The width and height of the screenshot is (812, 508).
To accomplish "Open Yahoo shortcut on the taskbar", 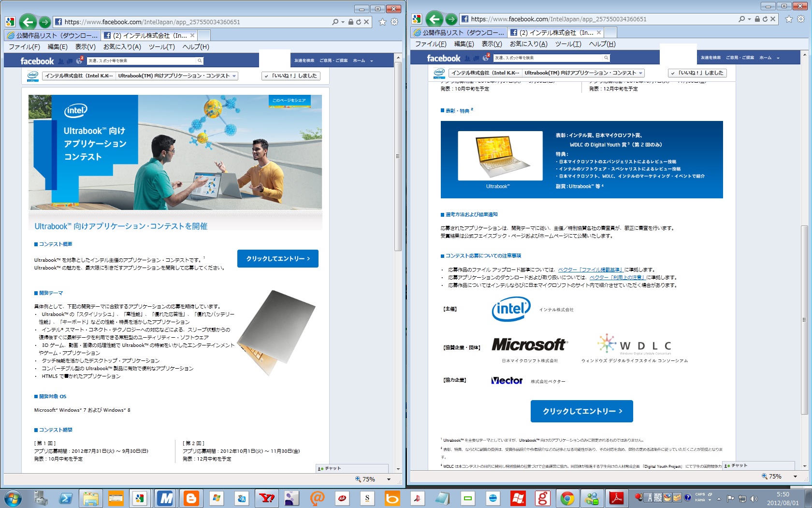I will 267,498.
